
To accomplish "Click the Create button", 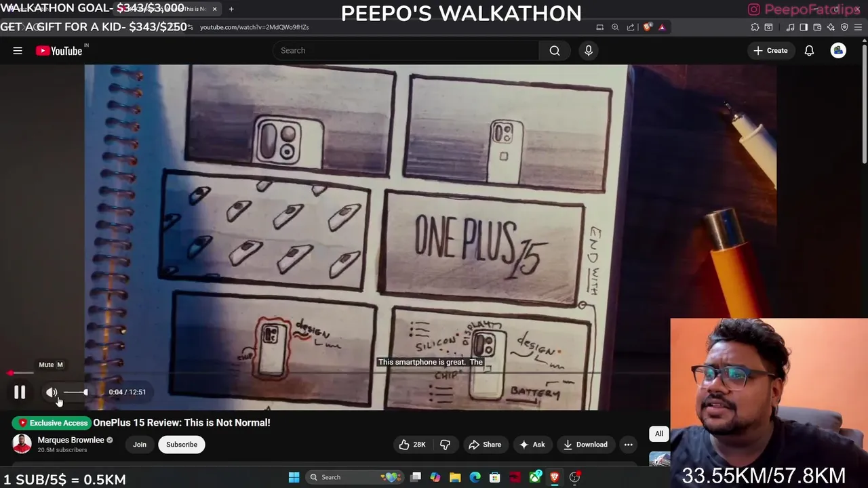I will tap(770, 50).
